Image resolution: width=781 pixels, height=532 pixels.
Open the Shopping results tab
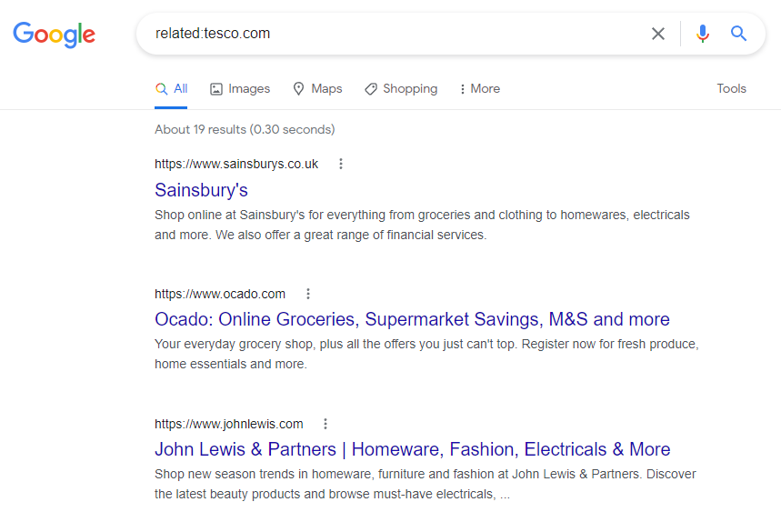pos(400,89)
